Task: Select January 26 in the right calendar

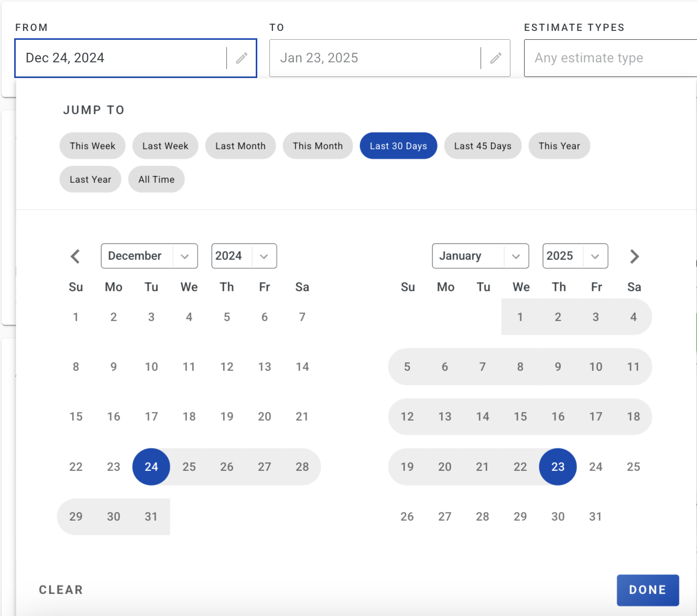Action: (407, 516)
